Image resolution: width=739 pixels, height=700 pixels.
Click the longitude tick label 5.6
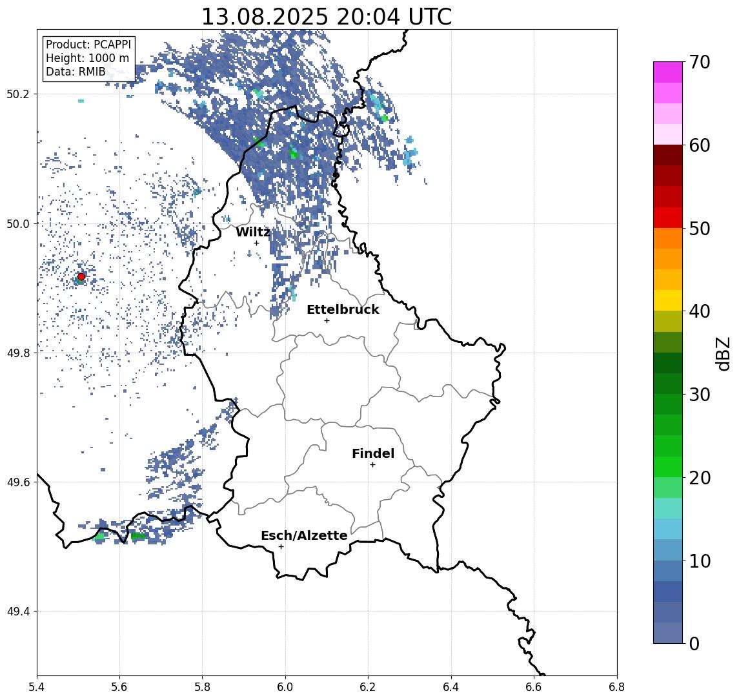coord(119,687)
